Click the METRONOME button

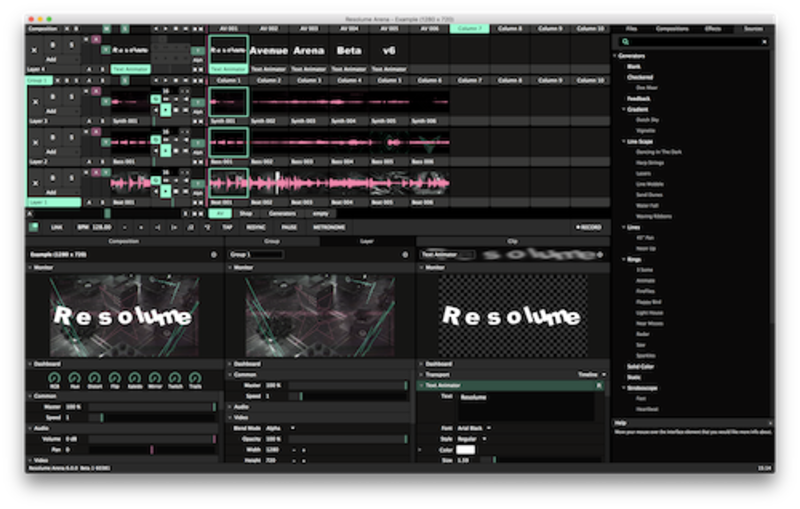pos(329,227)
